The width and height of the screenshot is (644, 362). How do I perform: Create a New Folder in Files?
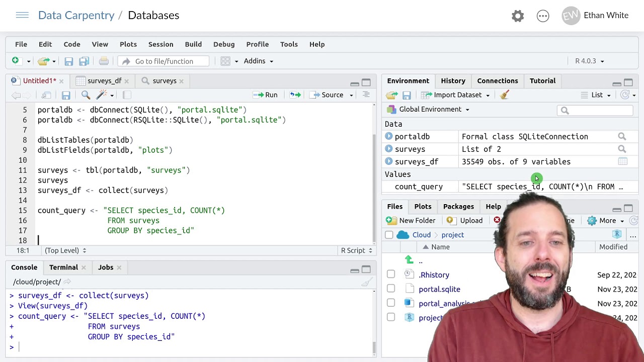tap(411, 220)
